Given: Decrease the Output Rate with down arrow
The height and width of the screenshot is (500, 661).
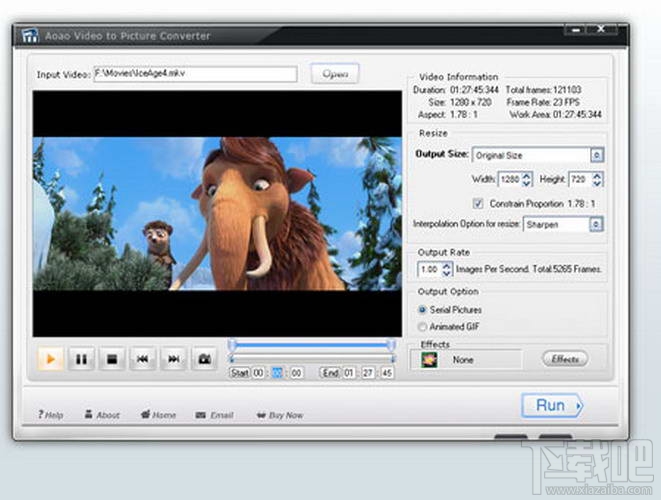Looking at the screenshot, I should (447, 273).
